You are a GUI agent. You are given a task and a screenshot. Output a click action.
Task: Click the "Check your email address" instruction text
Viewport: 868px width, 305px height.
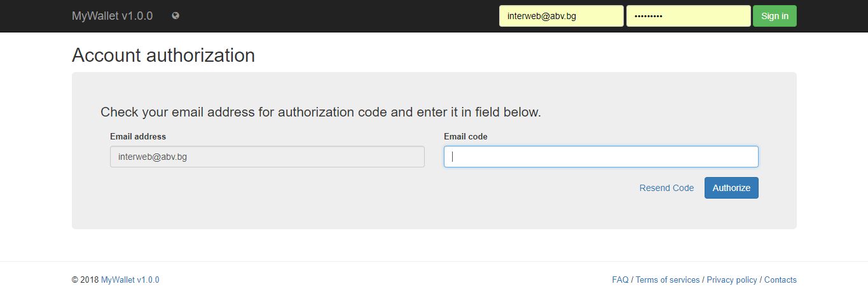coord(320,113)
